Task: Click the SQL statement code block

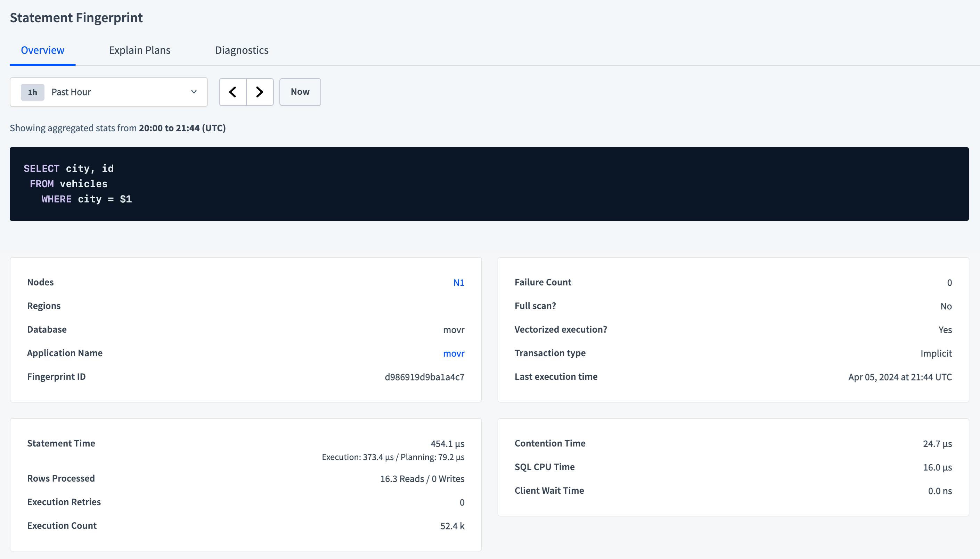Action: (x=489, y=184)
